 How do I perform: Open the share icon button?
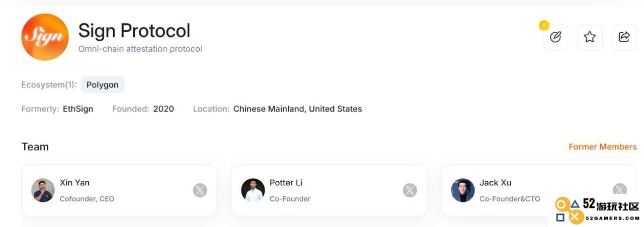pos(624,37)
